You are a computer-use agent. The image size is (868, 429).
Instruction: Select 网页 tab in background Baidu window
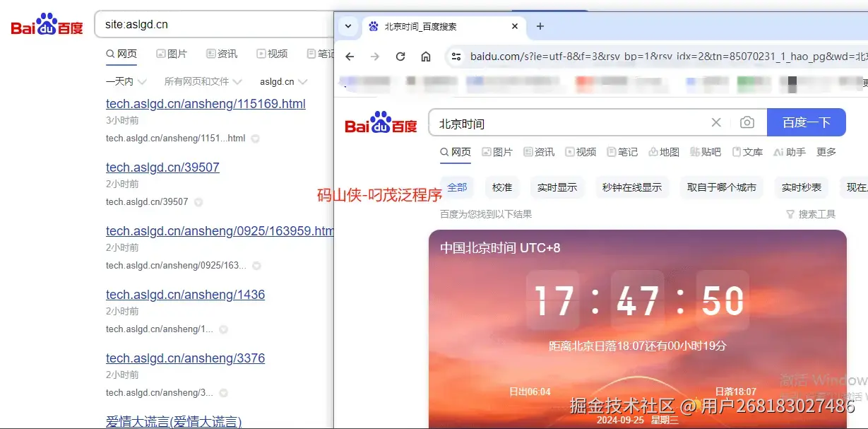[x=121, y=54]
